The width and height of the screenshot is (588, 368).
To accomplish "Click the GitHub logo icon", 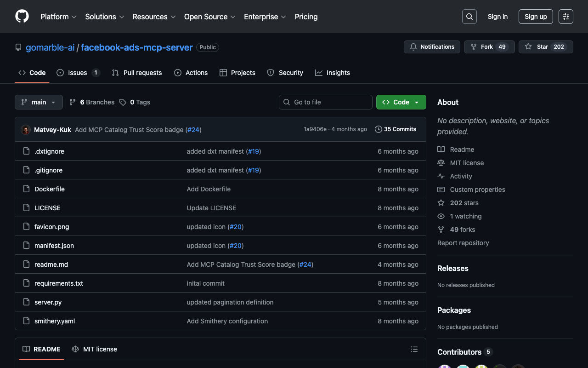I will (22, 17).
